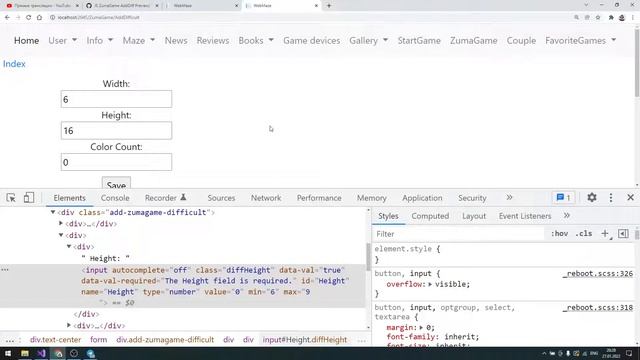
Task: Go to the browser home page icon
Action: pyautogui.click(x=39, y=18)
